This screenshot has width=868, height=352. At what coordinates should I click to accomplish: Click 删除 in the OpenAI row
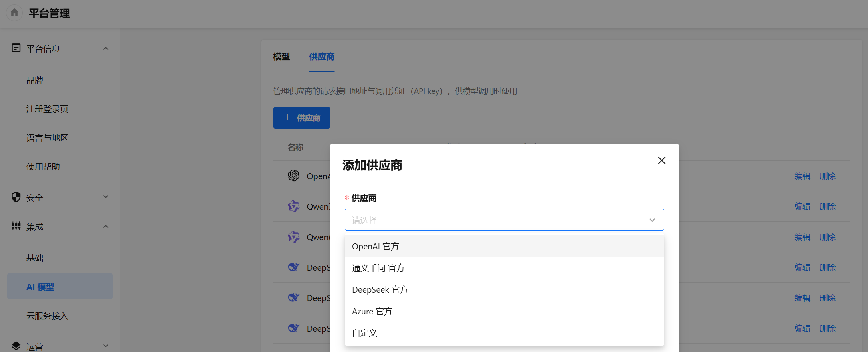[828, 176]
